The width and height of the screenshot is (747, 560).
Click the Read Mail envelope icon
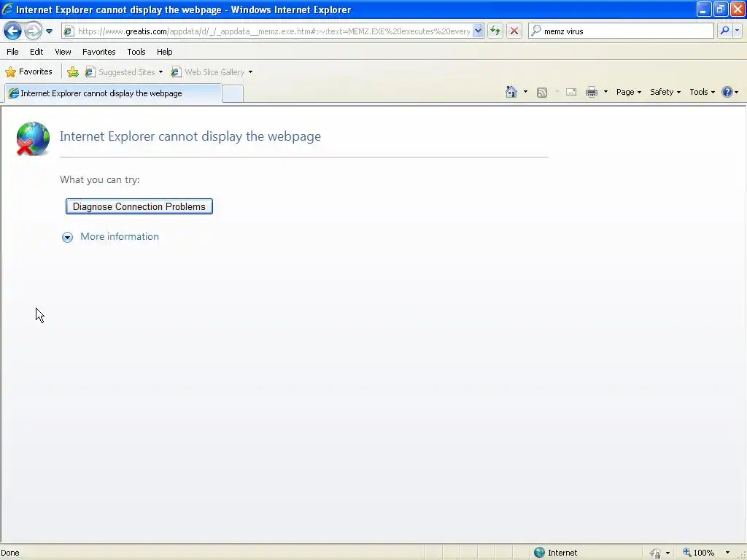[571, 92]
